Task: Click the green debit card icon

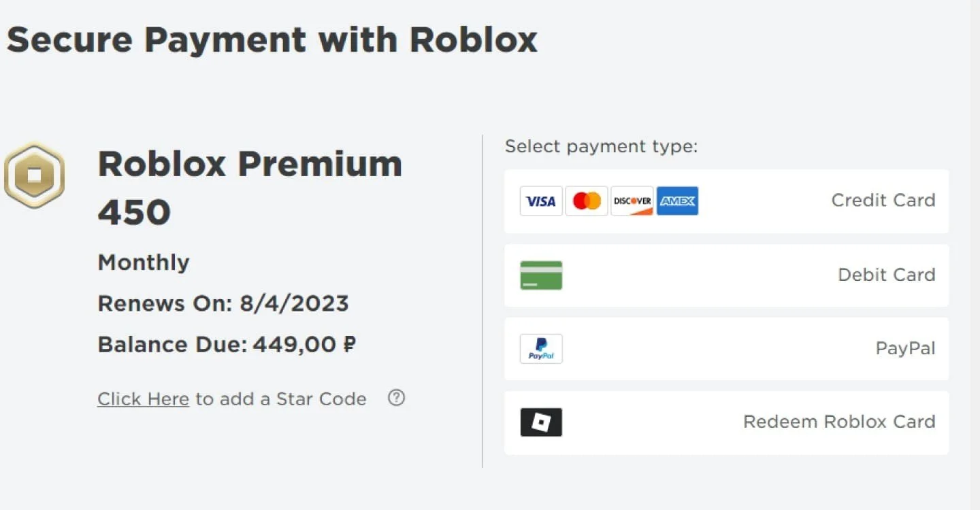Action: (541, 275)
